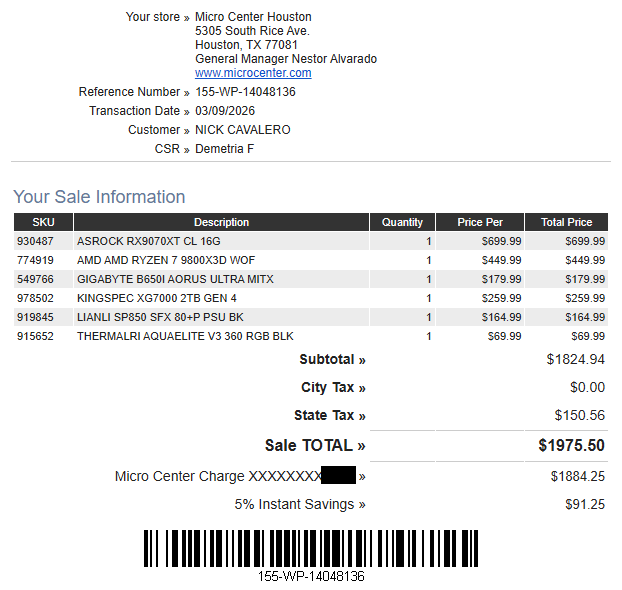This screenshot has width=622, height=590.
Task: Click SKU number 978502
Action: (35, 298)
